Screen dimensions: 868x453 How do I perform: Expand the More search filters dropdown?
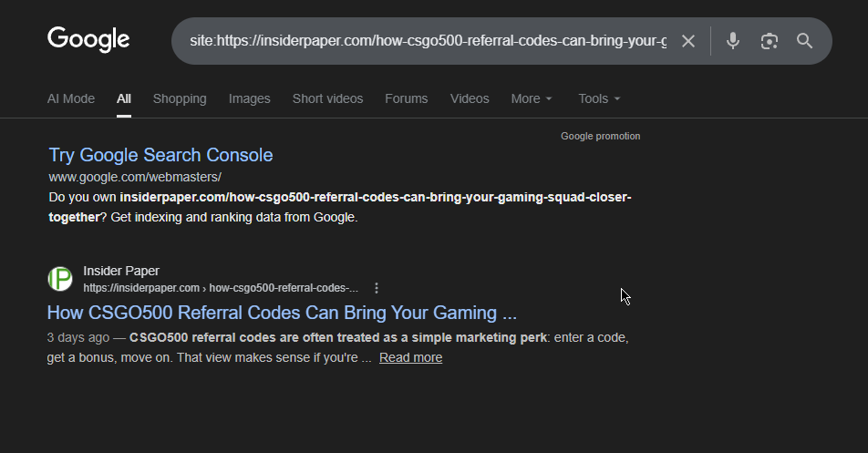click(x=532, y=98)
